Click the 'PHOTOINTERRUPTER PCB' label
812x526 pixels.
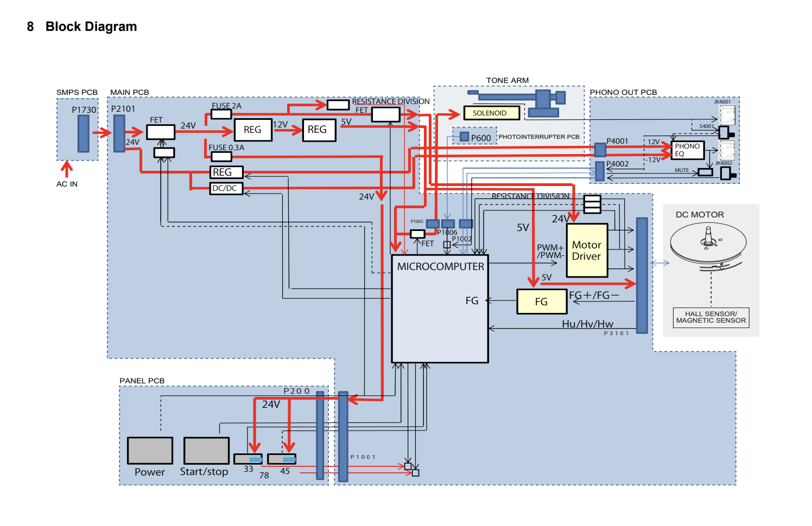pos(539,137)
